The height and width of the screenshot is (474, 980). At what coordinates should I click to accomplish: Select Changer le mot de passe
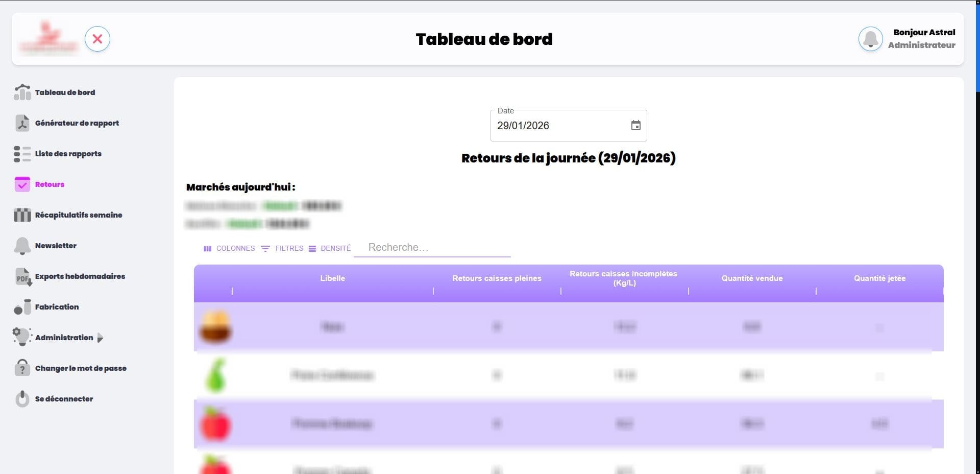(x=81, y=368)
